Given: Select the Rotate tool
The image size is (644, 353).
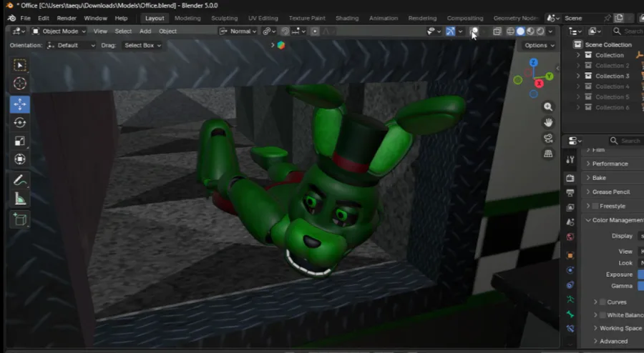Looking at the screenshot, I should [x=20, y=123].
